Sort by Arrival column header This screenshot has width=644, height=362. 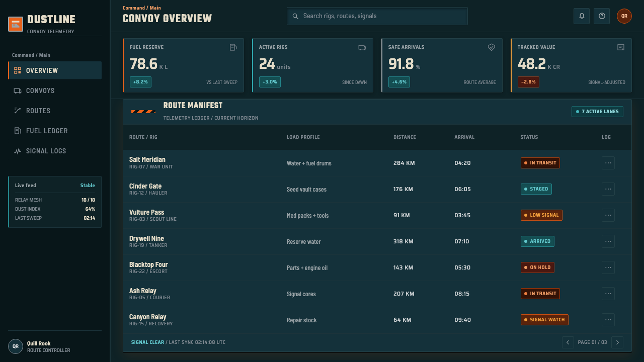[x=464, y=137]
